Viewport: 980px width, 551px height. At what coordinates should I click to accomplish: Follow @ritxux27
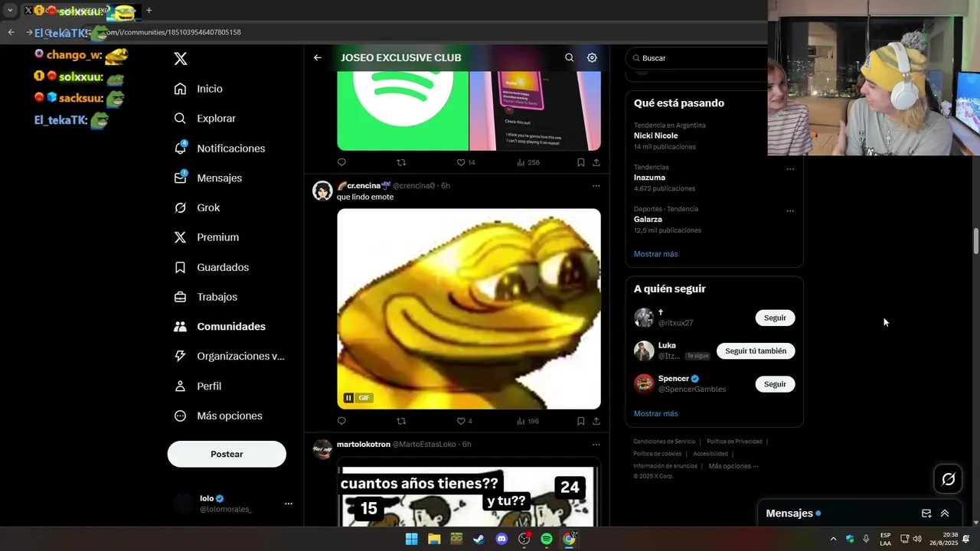pyautogui.click(x=775, y=318)
